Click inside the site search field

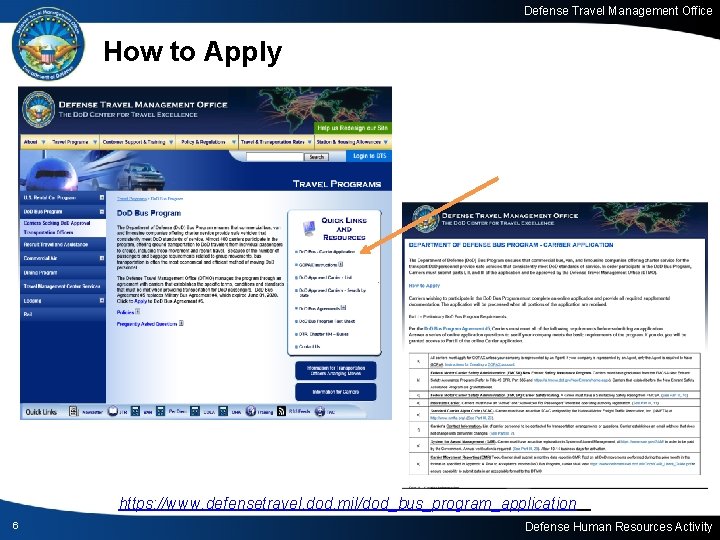point(275,157)
